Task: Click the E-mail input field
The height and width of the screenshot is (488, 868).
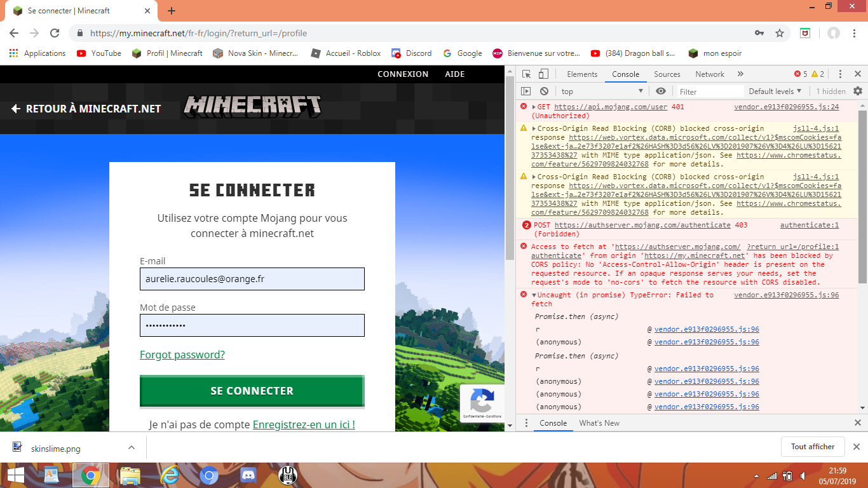Action: [x=252, y=279]
